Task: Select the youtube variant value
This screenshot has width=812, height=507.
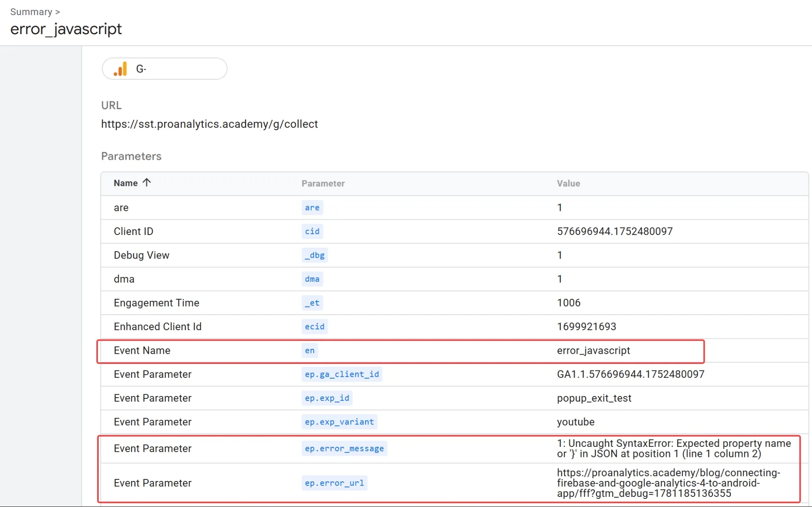Action: (576, 422)
